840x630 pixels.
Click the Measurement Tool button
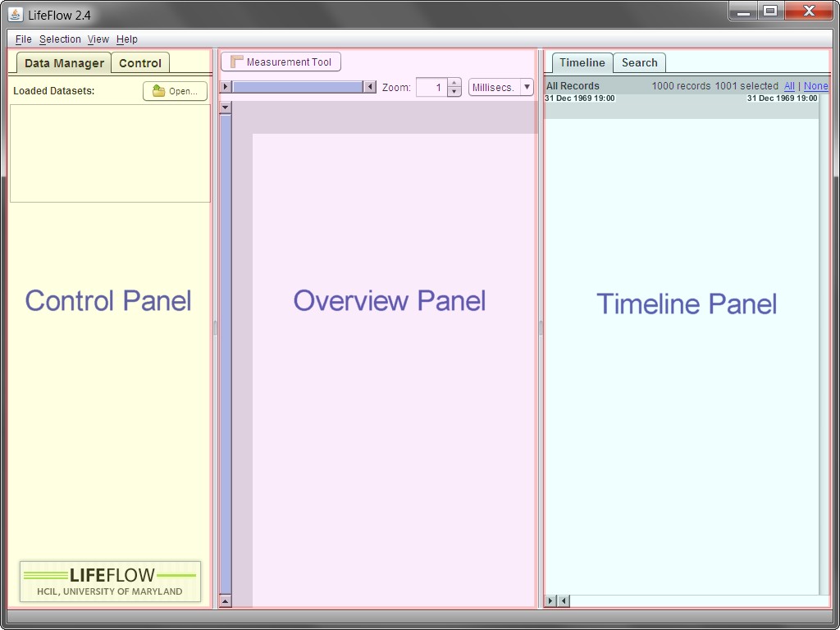click(x=281, y=62)
